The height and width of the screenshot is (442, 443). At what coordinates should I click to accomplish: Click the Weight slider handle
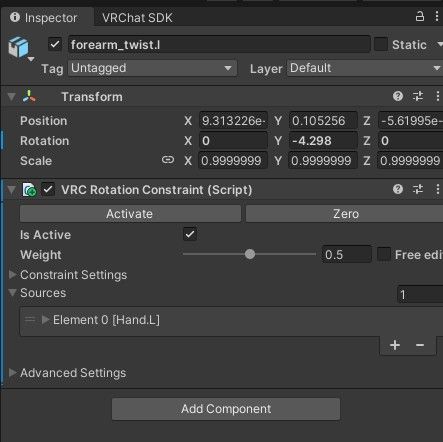click(x=250, y=254)
